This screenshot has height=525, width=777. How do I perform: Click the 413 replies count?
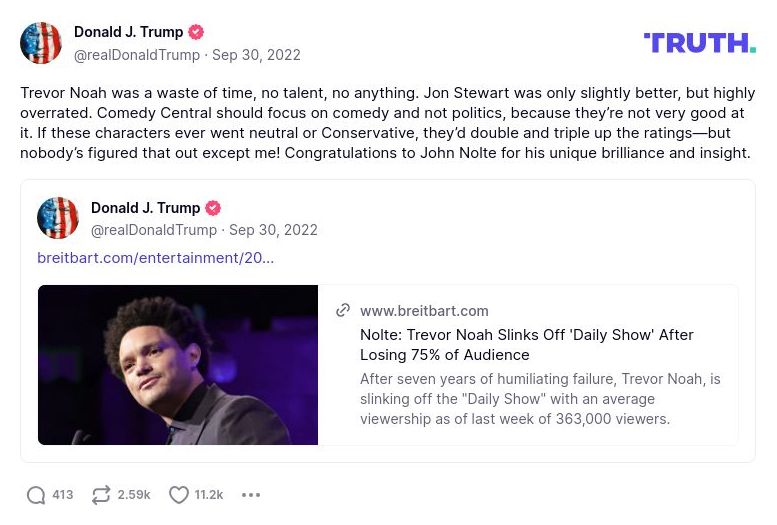click(x=63, y=495)
